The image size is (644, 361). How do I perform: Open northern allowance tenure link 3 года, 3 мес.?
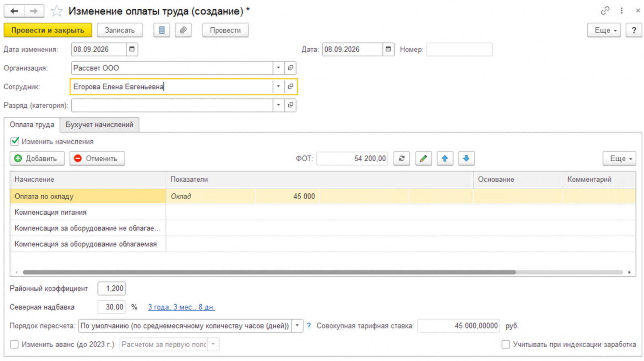[182, 307]
